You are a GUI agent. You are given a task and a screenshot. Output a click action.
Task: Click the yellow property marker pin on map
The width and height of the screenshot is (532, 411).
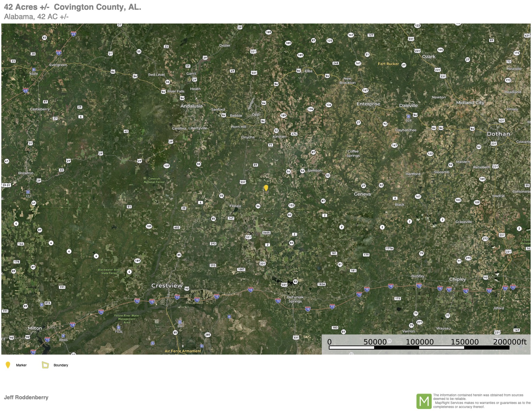266,188
